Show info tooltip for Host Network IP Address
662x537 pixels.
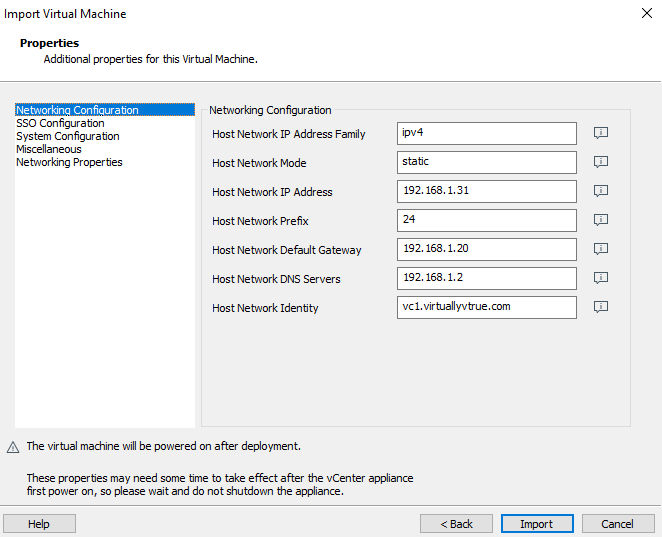601,191
